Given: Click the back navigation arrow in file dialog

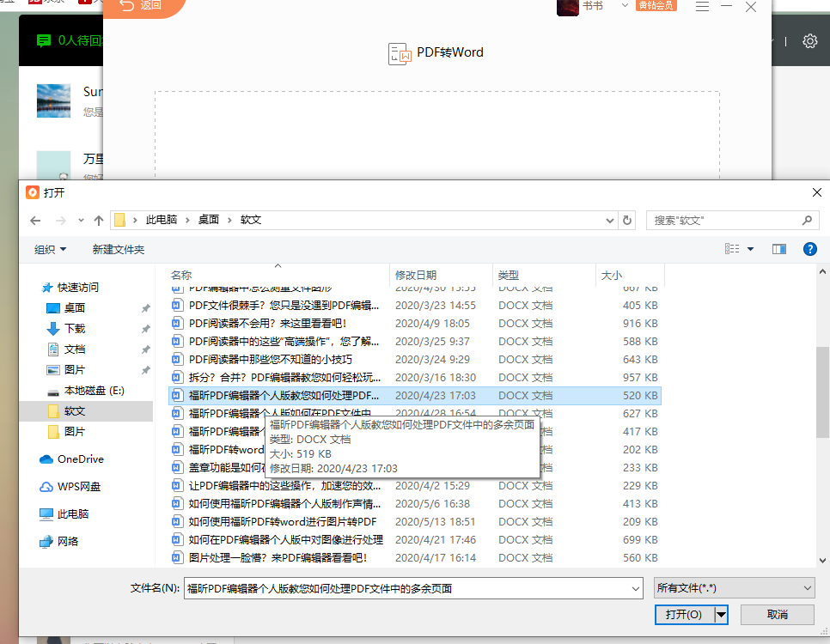Looking at the screenshot, I should point(34,221).
